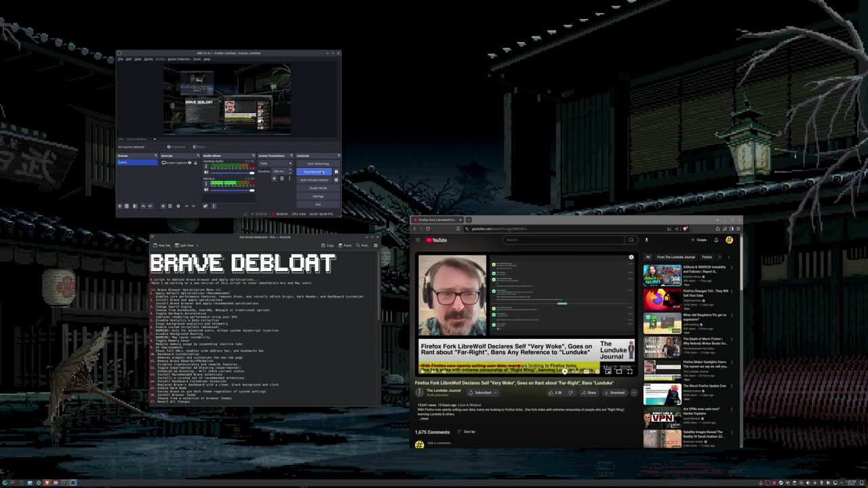Go back in Brave browser

(415, 228)
